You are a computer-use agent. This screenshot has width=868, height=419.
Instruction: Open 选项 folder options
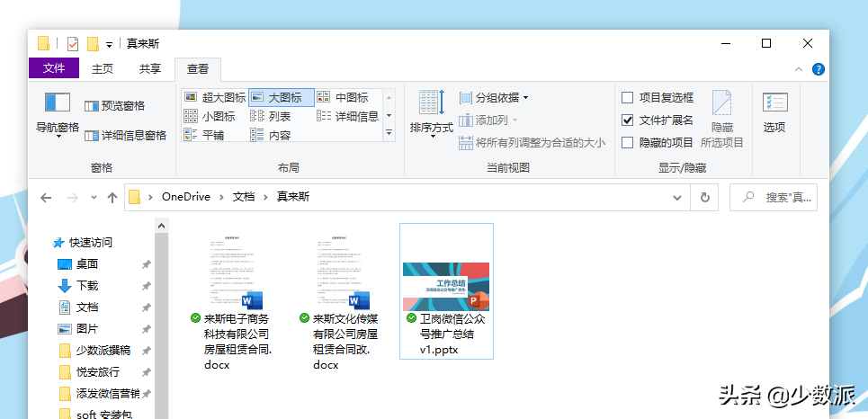coord(774,113)
